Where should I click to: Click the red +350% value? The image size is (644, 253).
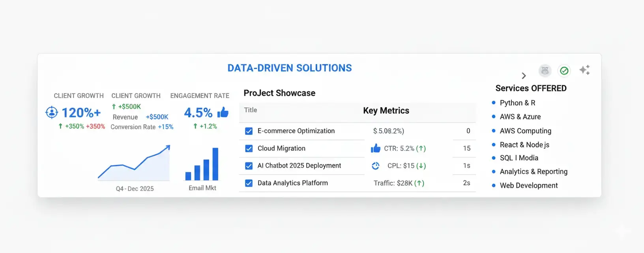point(95,126)
